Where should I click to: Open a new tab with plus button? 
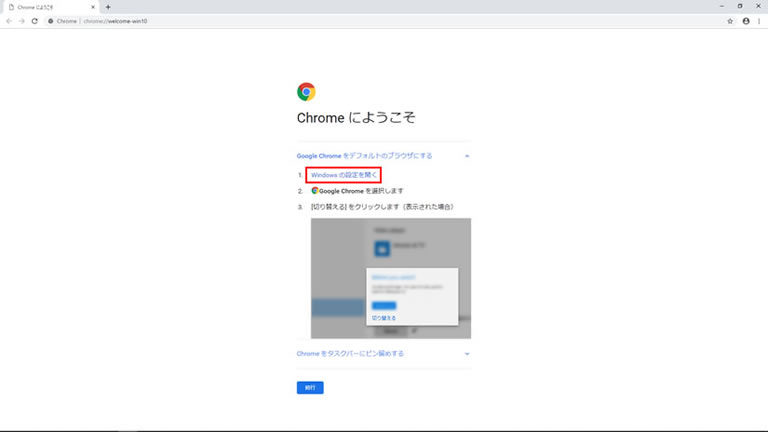[108, 7]
